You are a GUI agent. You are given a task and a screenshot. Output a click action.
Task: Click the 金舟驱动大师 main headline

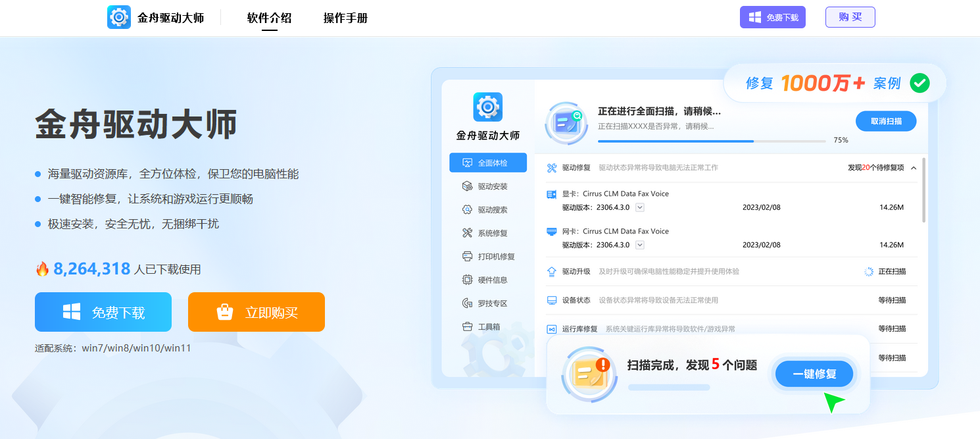(136, 124)
